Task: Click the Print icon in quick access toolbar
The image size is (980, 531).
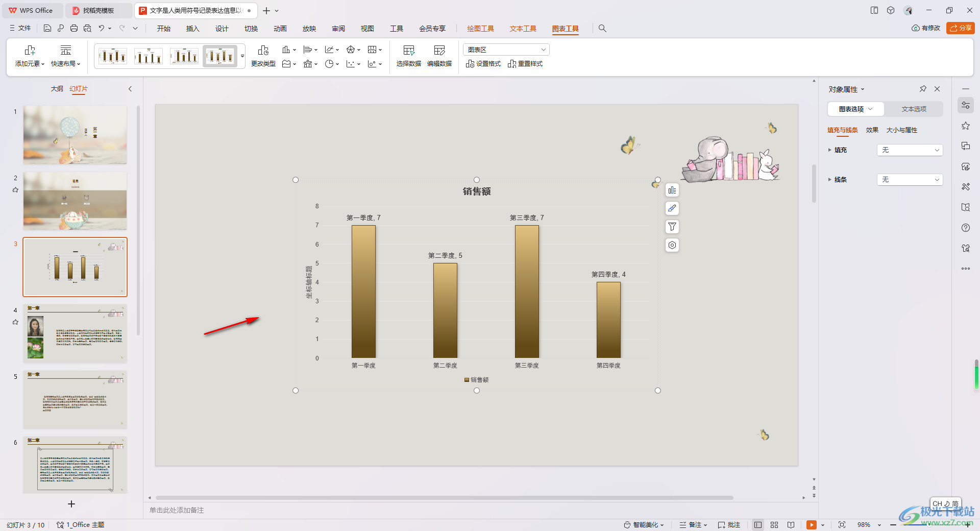Action: point(74,29)
